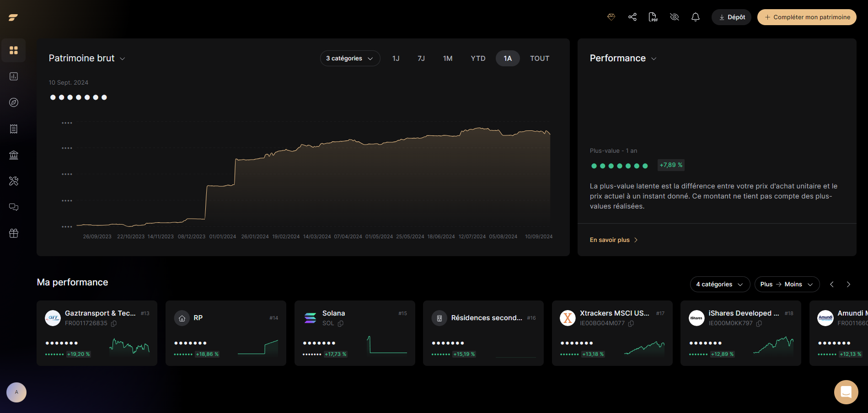Click the diamond premium icon in header
The height and width of the screenshot is (413, 868).
click(611, 17)
